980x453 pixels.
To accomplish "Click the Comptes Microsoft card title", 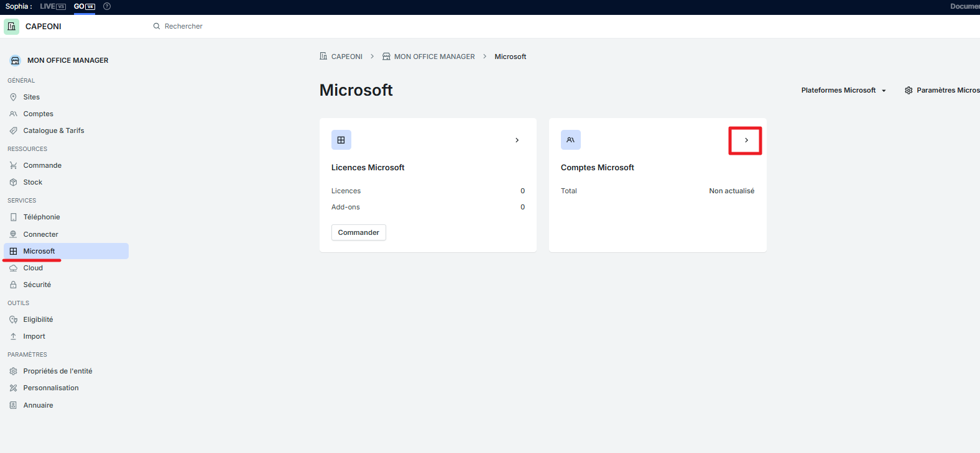I will pos(598,167).
